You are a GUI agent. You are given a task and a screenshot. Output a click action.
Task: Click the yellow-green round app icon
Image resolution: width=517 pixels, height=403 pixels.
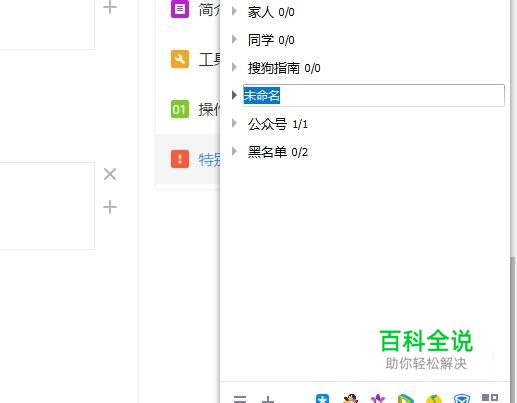(x=434, y=399)
